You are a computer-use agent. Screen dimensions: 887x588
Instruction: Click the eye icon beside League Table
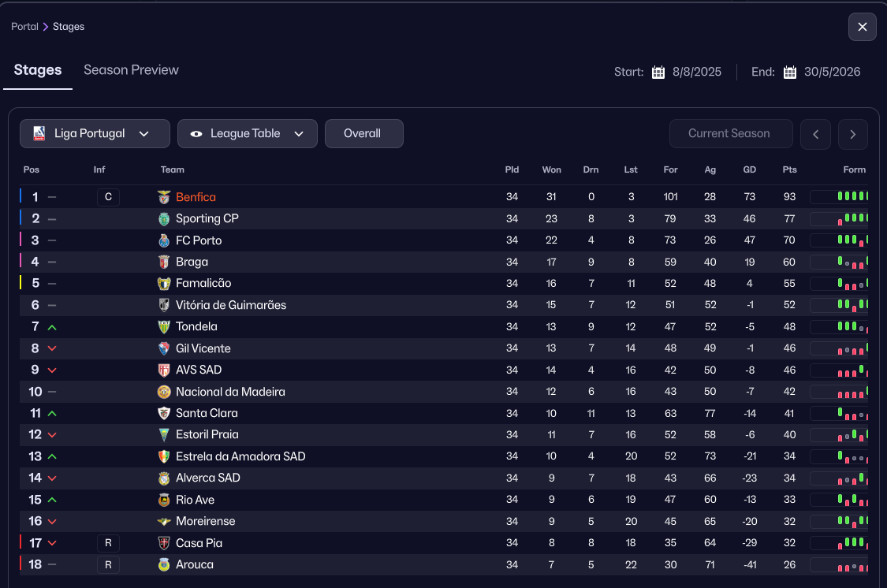point(196,134)
